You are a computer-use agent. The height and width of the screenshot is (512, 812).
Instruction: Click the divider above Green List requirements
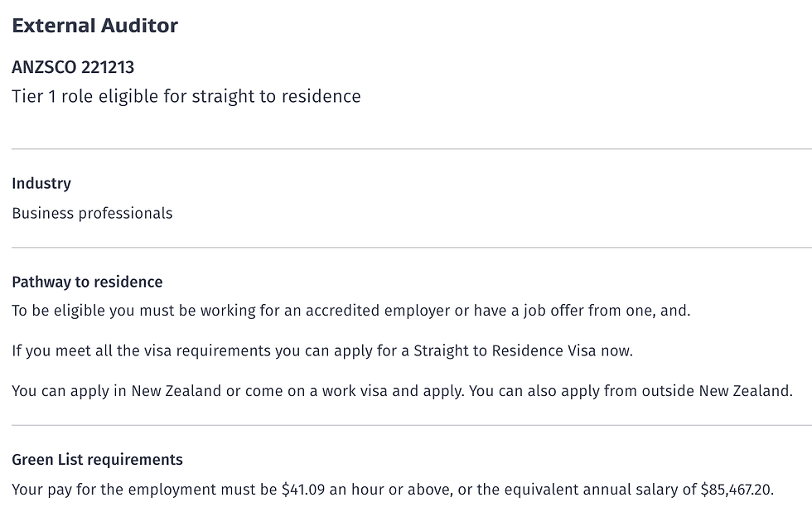[412, 426]
